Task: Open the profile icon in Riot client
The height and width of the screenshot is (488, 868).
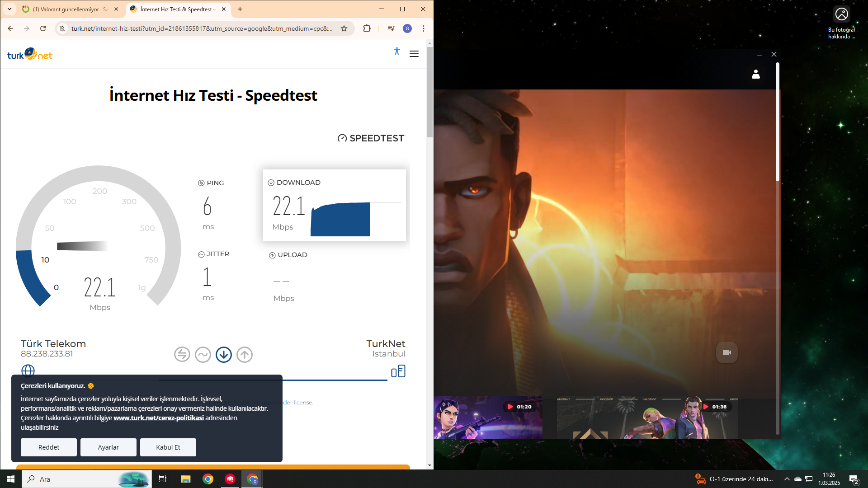Action: click(755, 74)
